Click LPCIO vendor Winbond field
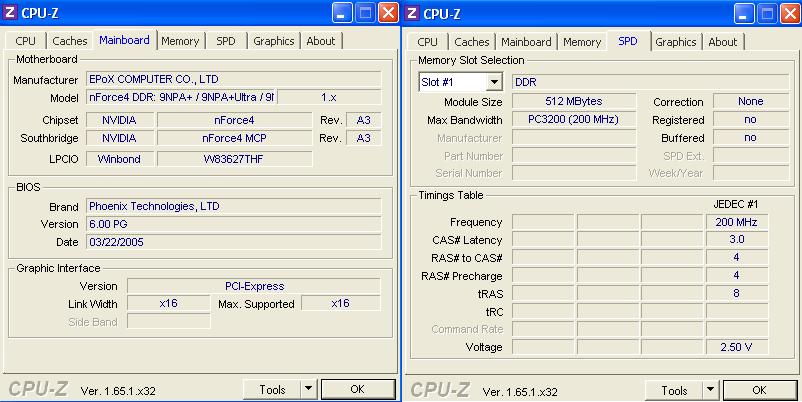 tap(120, 159)
